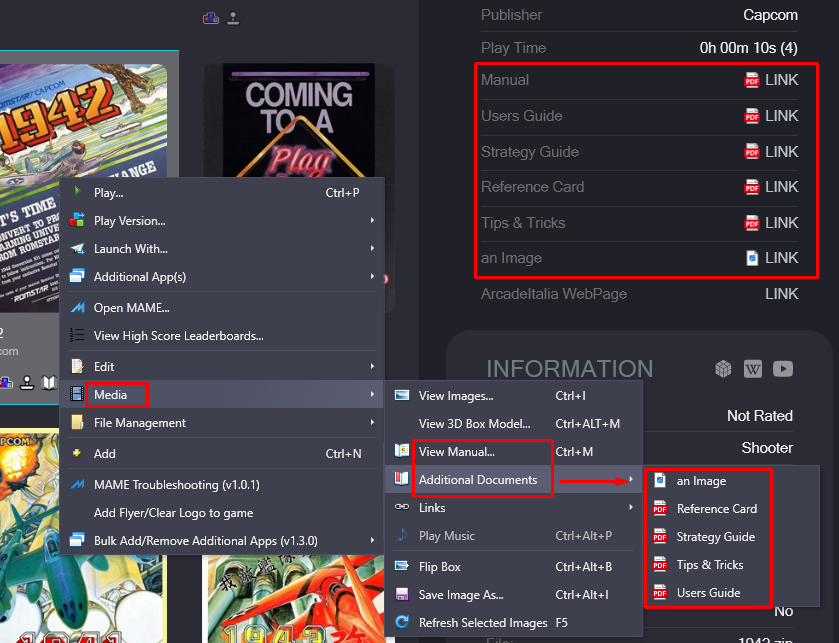Open the Wikipedia icon in Information header

coord(753,369)
